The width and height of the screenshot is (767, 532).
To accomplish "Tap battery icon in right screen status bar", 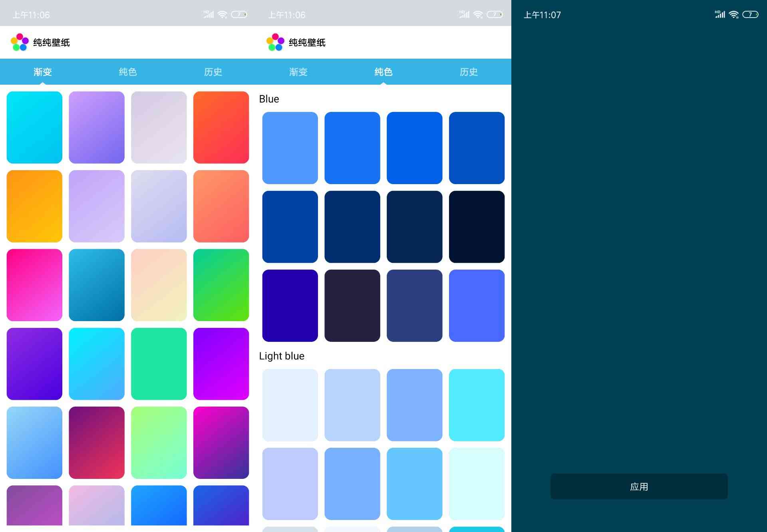I will 750,15.
